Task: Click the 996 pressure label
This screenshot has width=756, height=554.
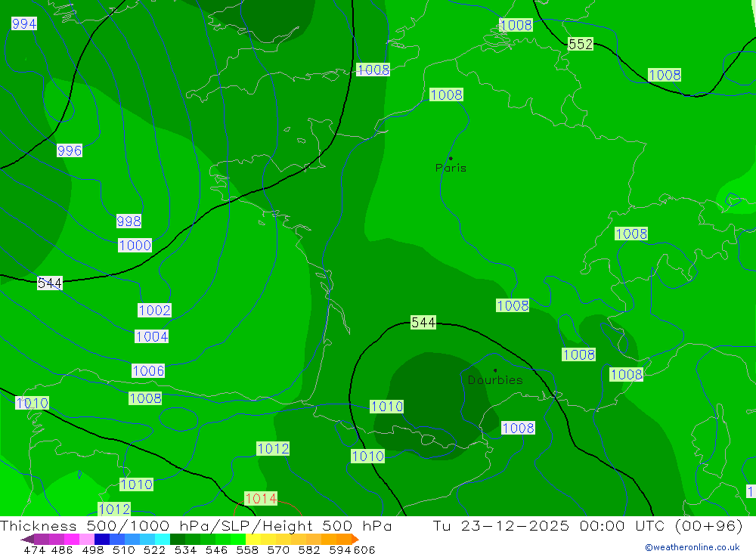Action: click(70, 150)
